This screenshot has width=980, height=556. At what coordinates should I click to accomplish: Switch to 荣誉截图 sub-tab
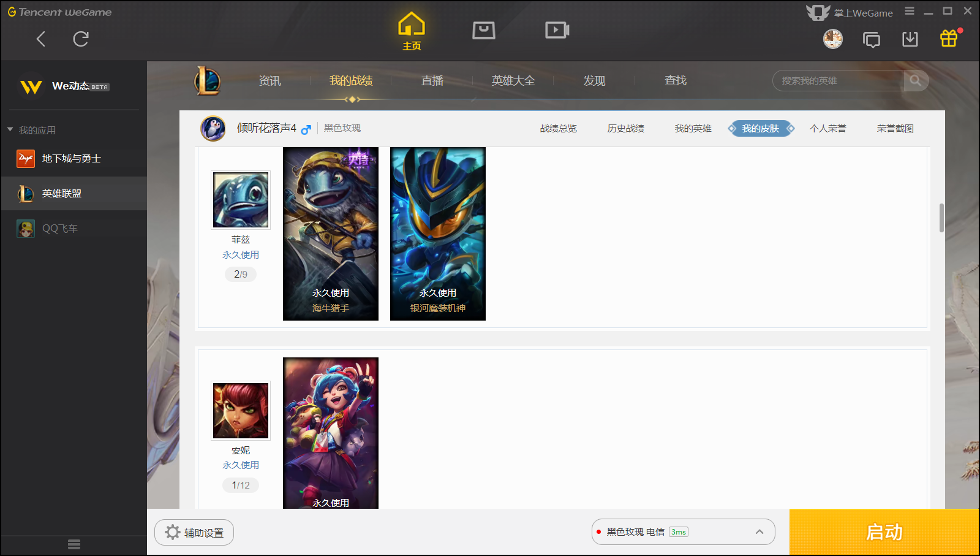tap(895, 129)
